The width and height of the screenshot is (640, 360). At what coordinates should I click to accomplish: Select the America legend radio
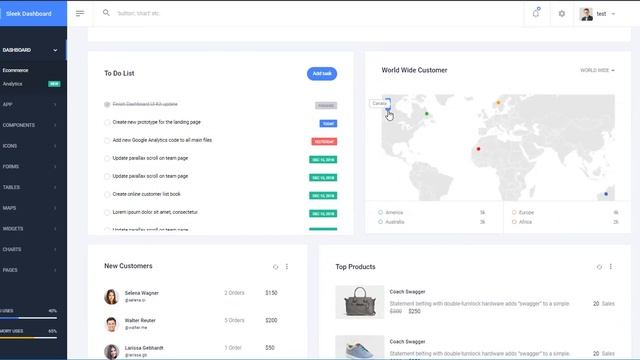pyautogui.click(x=380, y=212)
